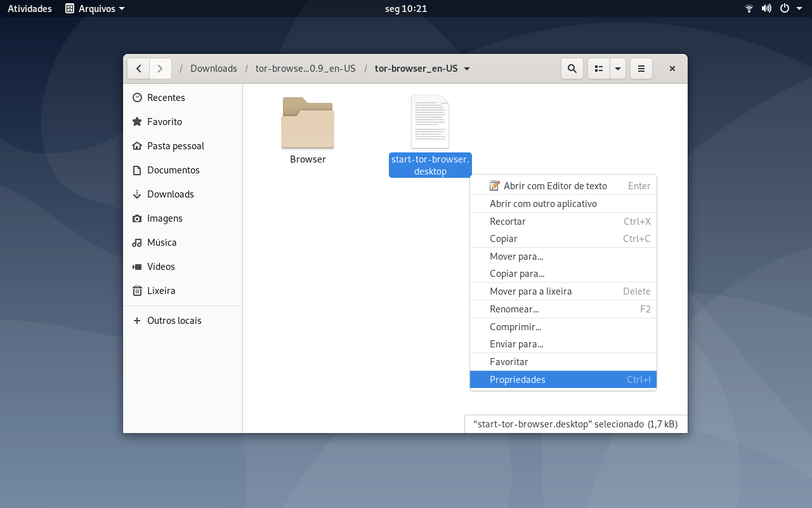
Task: Select Recortar in context menu
Action: pos(563,222)
